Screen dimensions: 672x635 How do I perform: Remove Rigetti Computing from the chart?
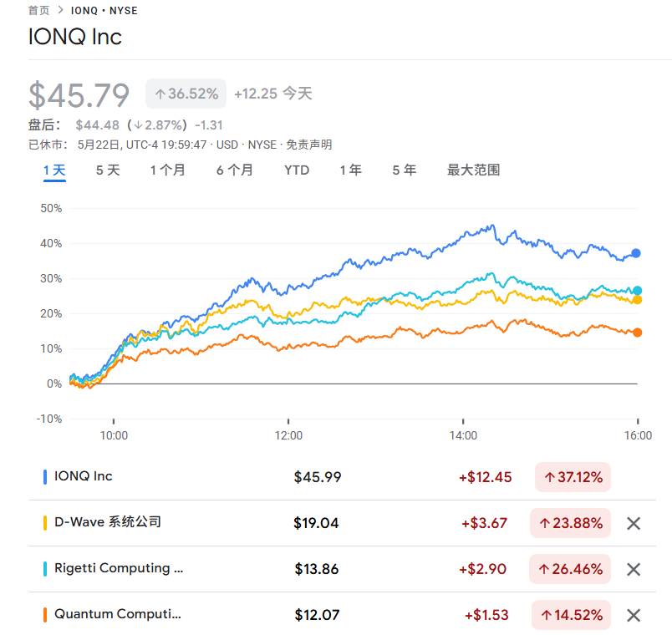[x=634, y=568]
